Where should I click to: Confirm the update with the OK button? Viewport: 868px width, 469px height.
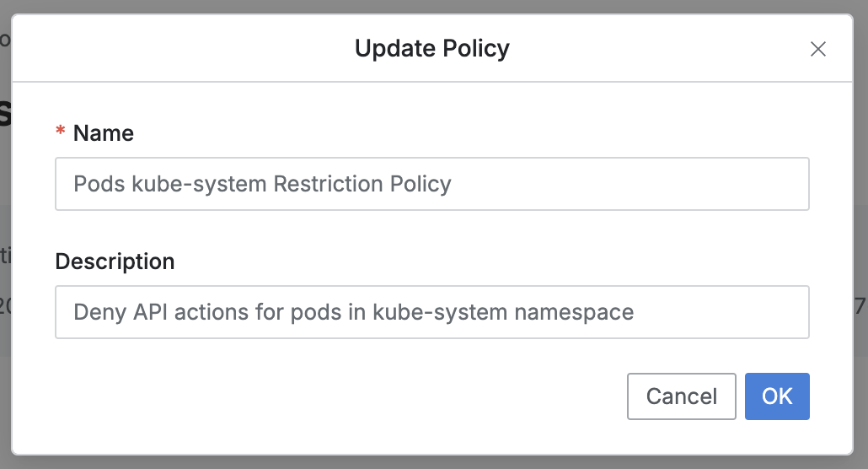click(777, 396)
